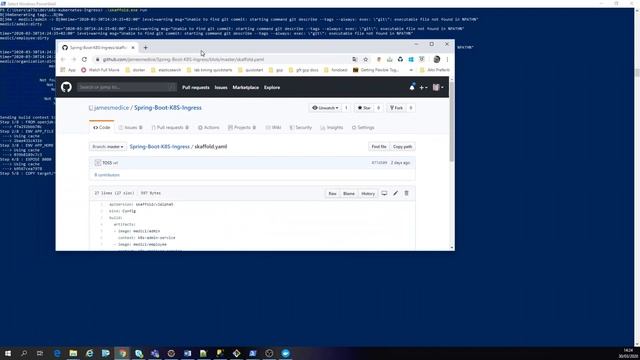Launch File Explorer from the taskbar
This screenshot has height=360, width=640.
tap(73, 353)
